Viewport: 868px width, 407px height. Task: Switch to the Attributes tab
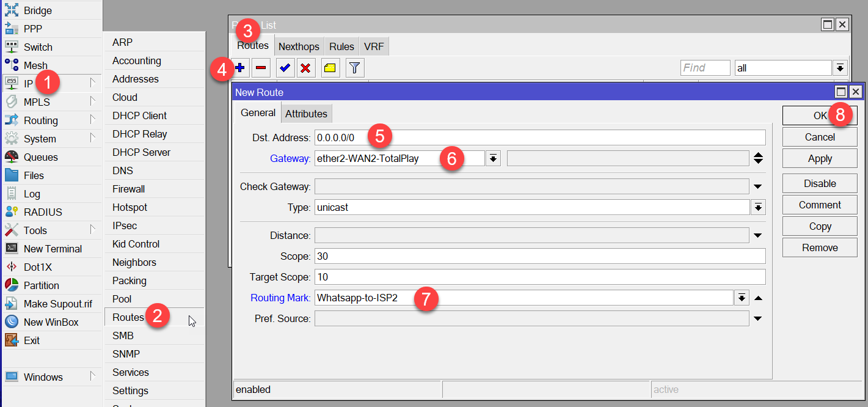coord(306,113)
